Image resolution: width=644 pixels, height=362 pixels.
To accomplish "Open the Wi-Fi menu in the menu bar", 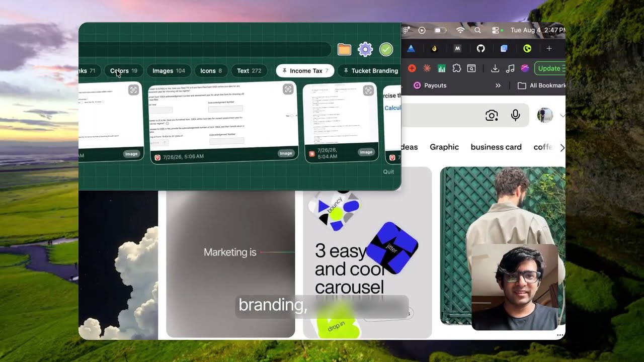I will (460, 30).
